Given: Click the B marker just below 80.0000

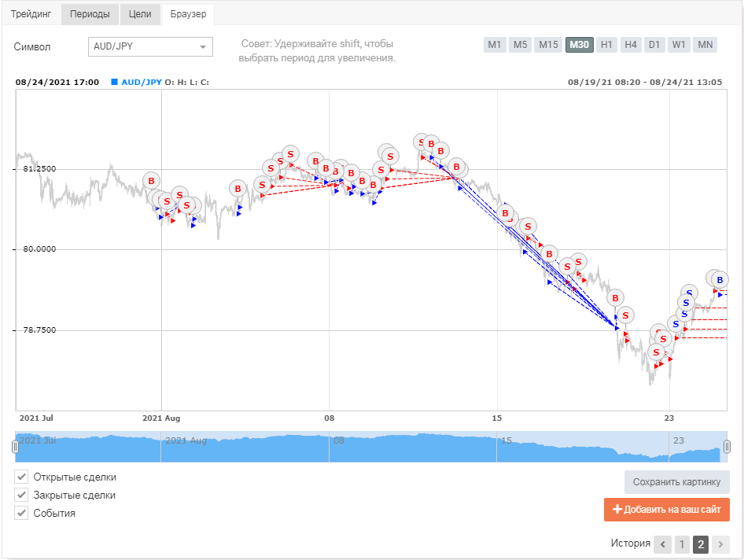Looking at the screenshot, I should pyautogui.click(x=549, y=254).
